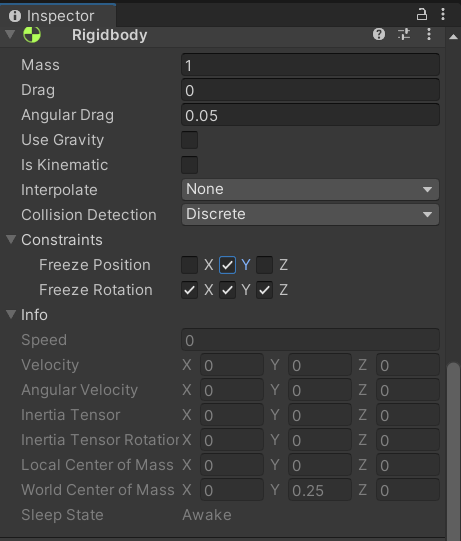Click the Freeze Position label

(x=95, y=265)
